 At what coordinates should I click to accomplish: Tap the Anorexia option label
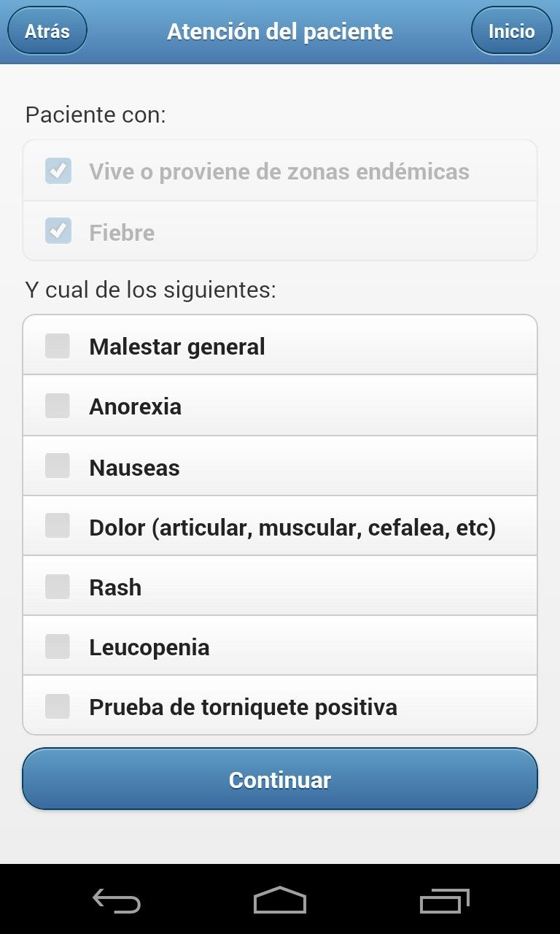coord(135,406)
